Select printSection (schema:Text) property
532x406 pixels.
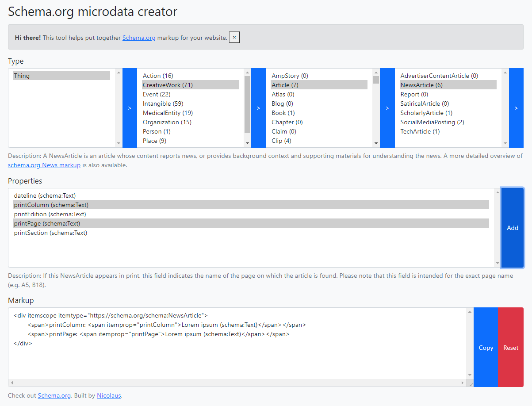251,233
